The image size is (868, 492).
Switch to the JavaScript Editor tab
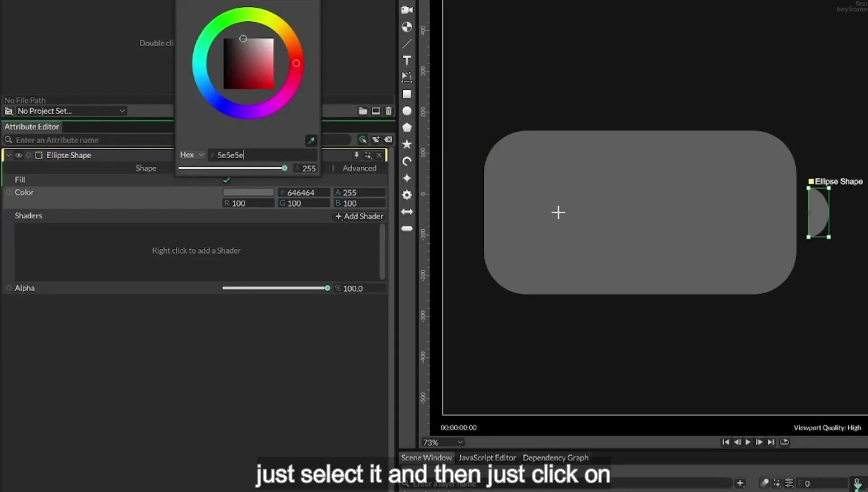[487, 458]
